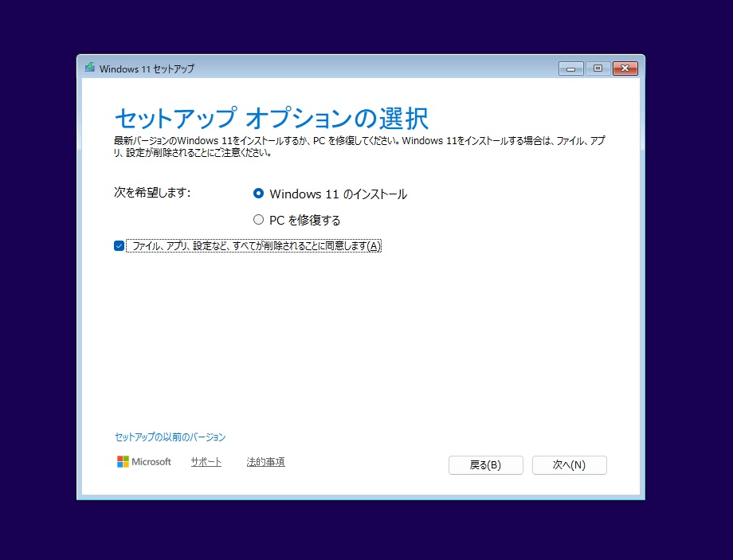Image resolution: width=733 pixels, height=560 pixels.
Task: Click the description paragraph about installing Windows 11
Action: [x=359, y=147]
